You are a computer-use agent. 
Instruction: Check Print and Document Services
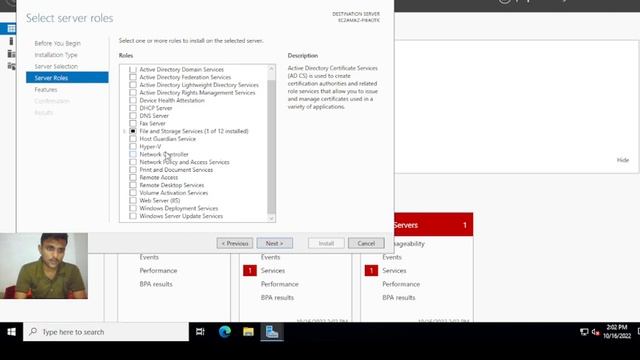tap(133, 170)
